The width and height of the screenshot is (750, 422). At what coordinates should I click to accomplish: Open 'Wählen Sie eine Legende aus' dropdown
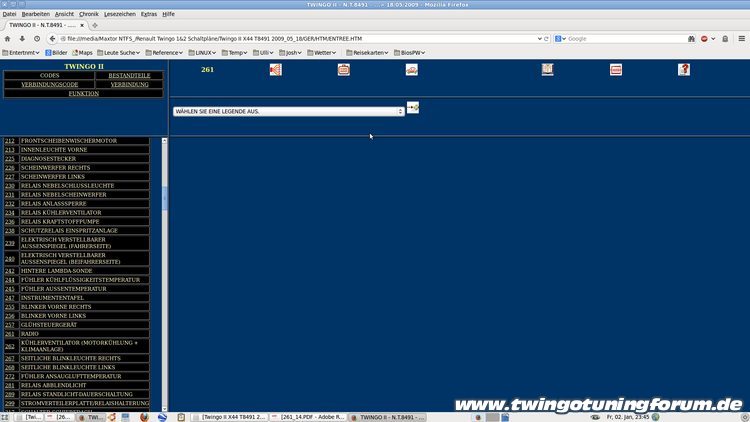288,111
